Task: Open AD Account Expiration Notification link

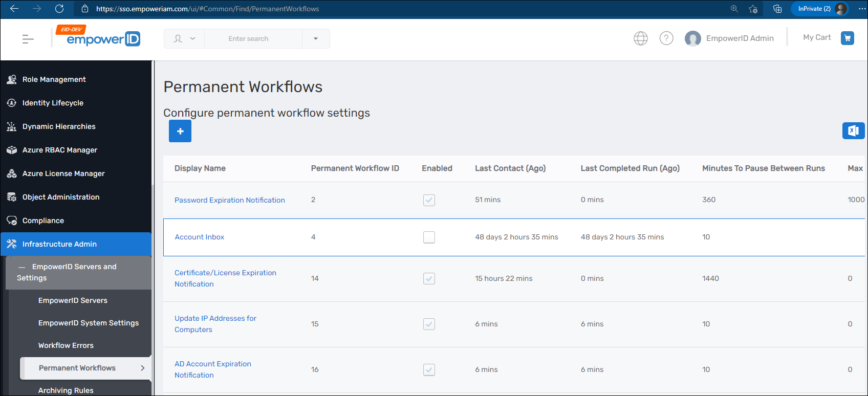Action: 213,369
